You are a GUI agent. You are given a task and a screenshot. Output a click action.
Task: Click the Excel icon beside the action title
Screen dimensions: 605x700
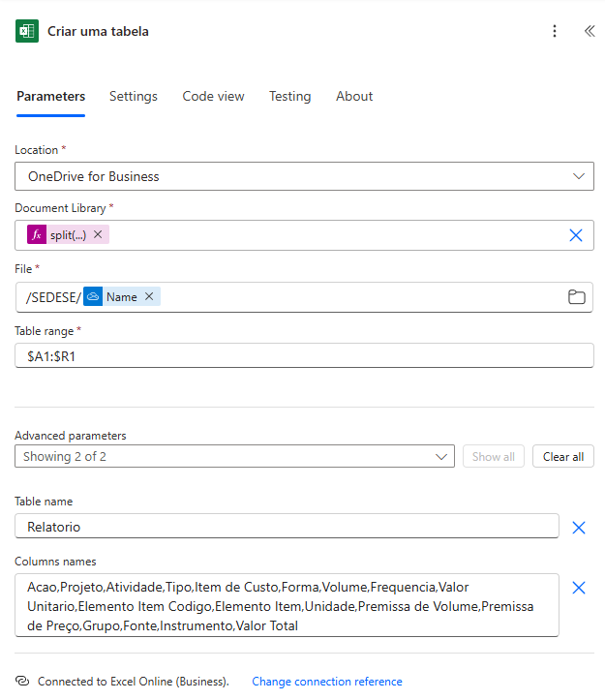[27, 31]
